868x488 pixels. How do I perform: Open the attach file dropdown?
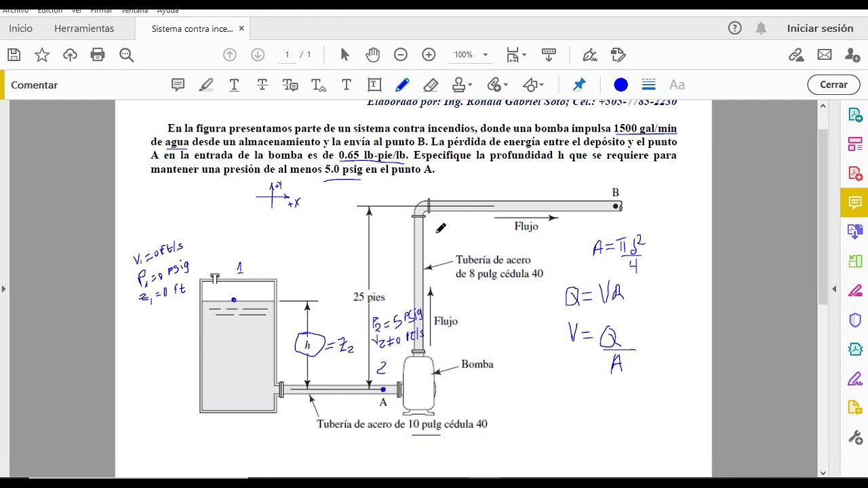click(x=497, y=85)
